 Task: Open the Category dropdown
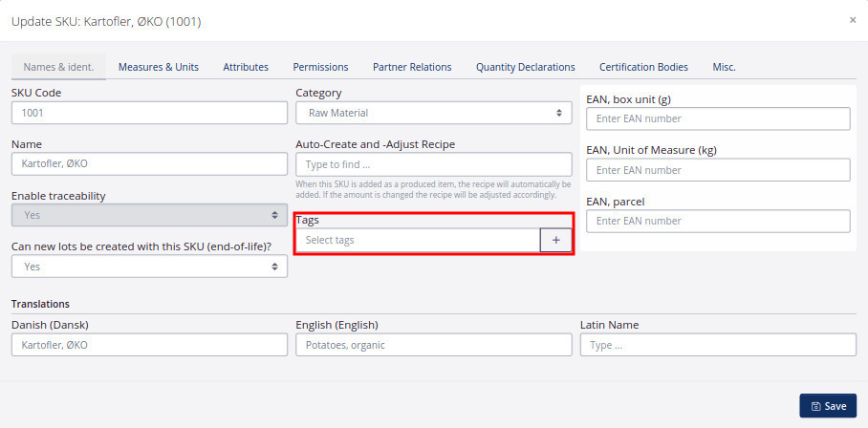pyautogui.click(x=433, y=113)
